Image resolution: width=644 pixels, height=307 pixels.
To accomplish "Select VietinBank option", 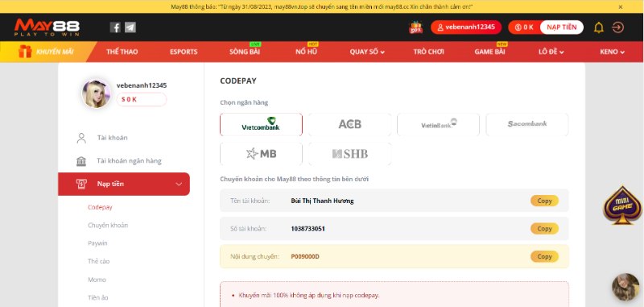I will [x=438, y=125].
